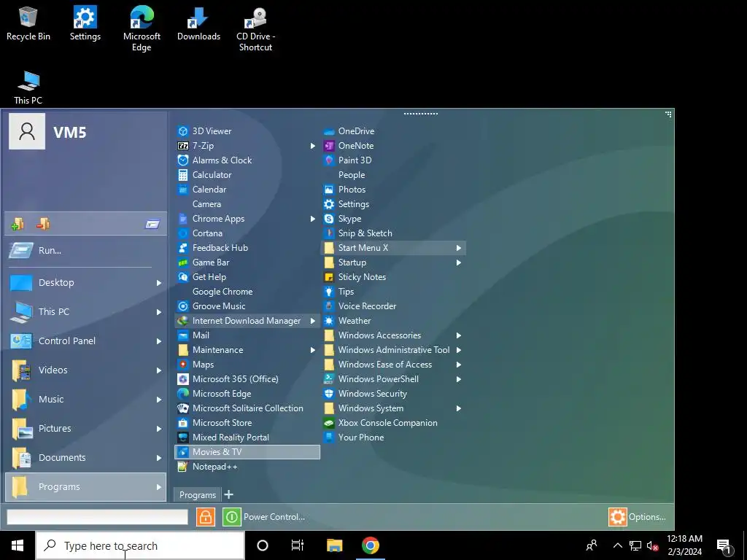Open Control Panel menu entry

click(86, 341)
